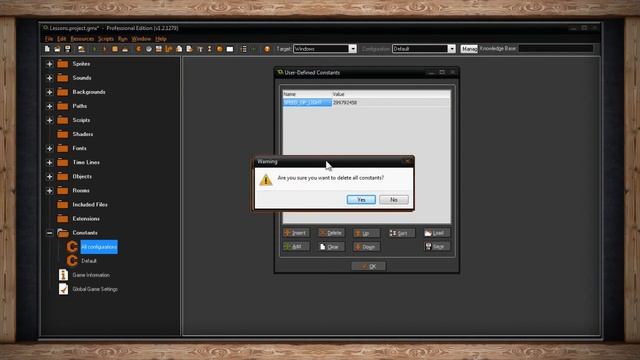The height and width of the screenshot is (360, 640).
Task: Click the Create background toolbar icon
Action: (159, 49)
